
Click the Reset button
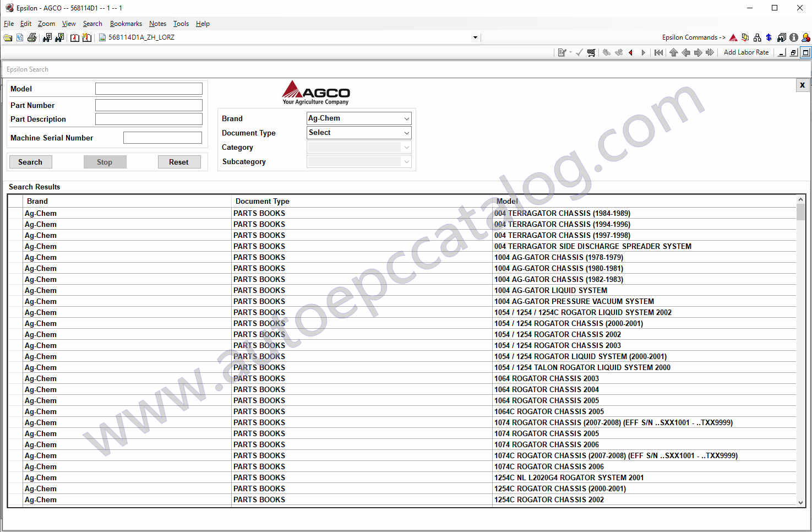click(179, 162)
